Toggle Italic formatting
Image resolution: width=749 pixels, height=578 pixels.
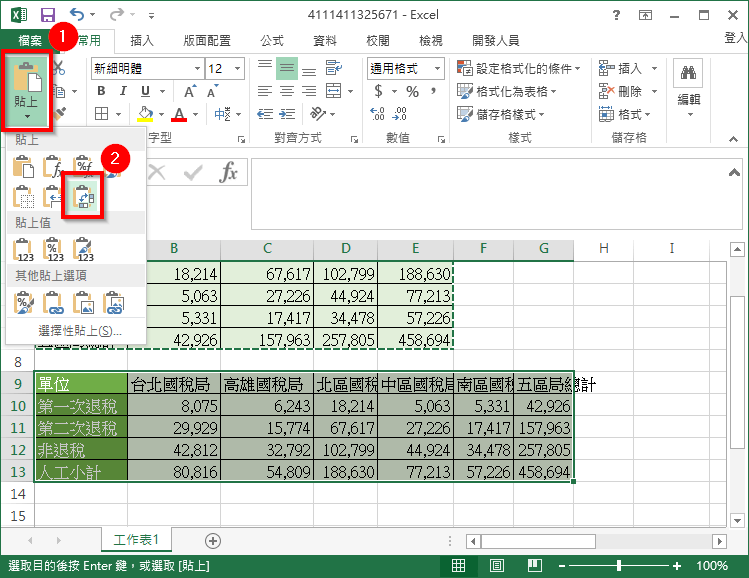(x=123, y=91)
